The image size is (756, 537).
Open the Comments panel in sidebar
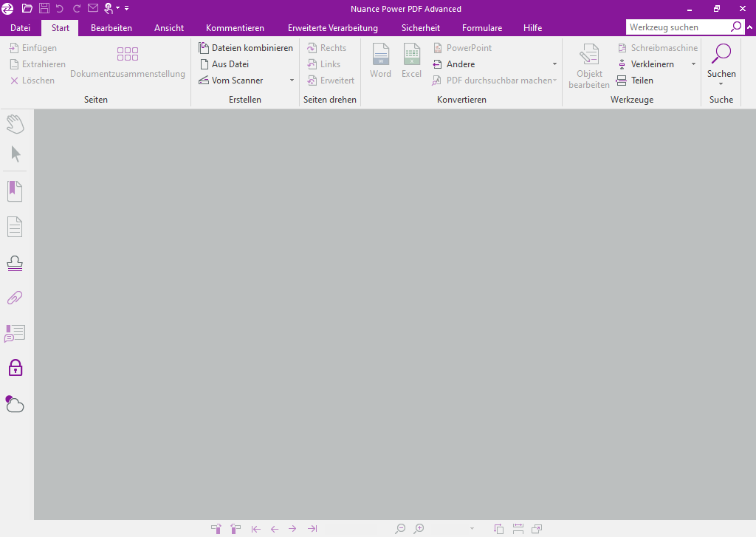[x=15, y=333]
